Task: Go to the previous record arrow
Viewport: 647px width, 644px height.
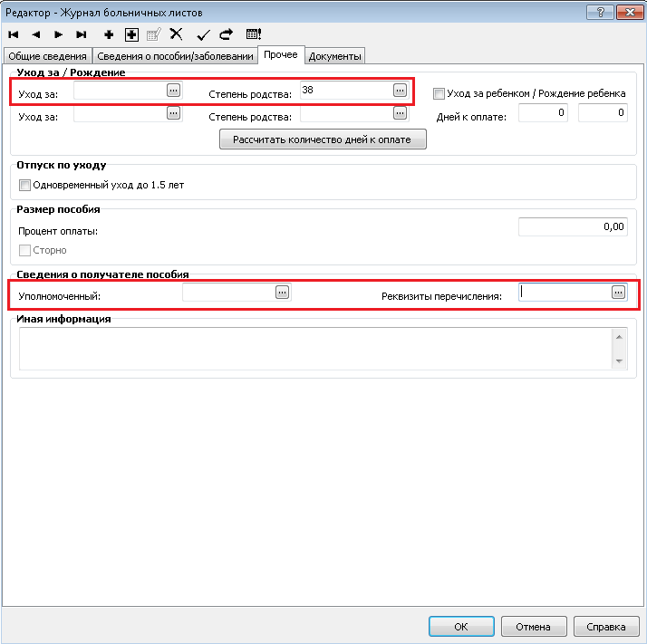Action: tap(36, 34)
